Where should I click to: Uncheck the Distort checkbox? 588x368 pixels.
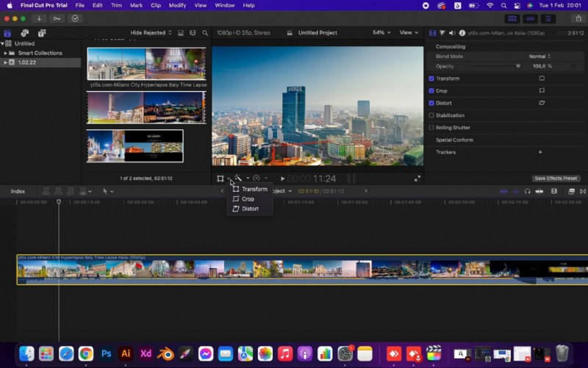click(431, 103)
